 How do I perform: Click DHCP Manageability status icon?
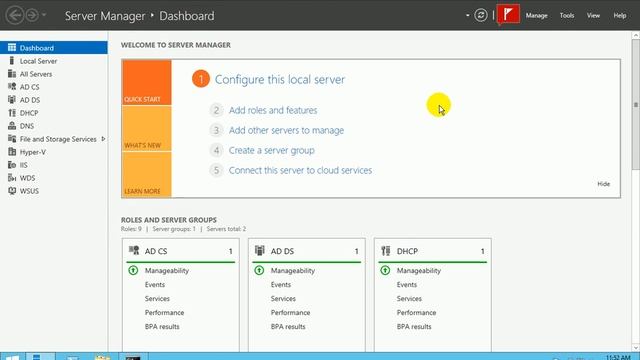[385, 270]
